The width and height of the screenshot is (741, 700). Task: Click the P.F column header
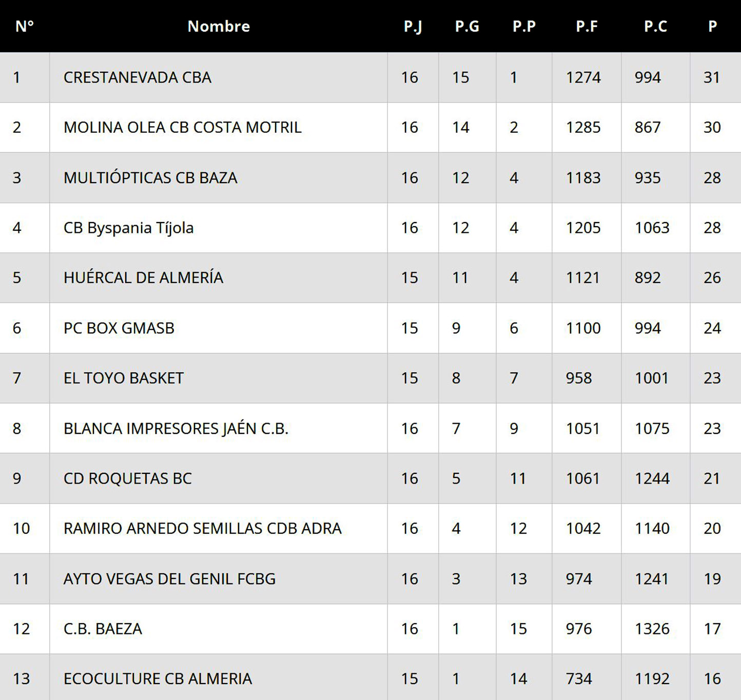587,26
